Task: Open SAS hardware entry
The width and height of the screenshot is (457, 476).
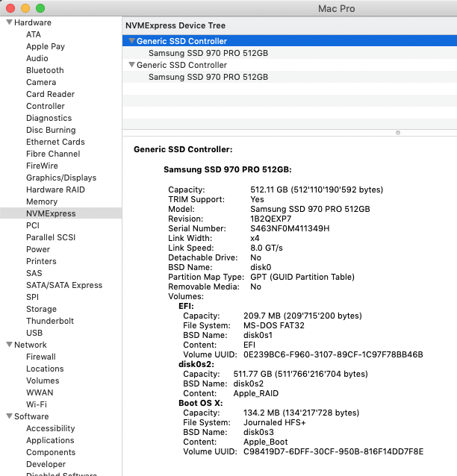Action: (x=34, y=273)
